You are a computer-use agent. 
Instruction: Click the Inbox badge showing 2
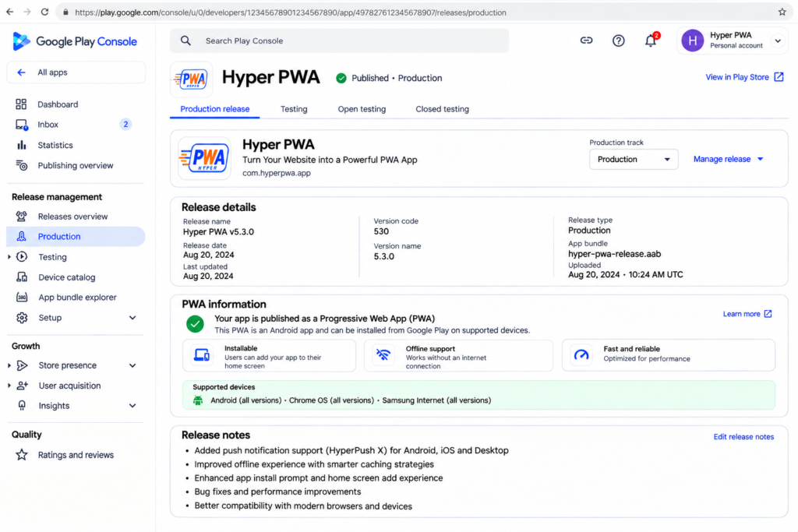pos(125,124)
